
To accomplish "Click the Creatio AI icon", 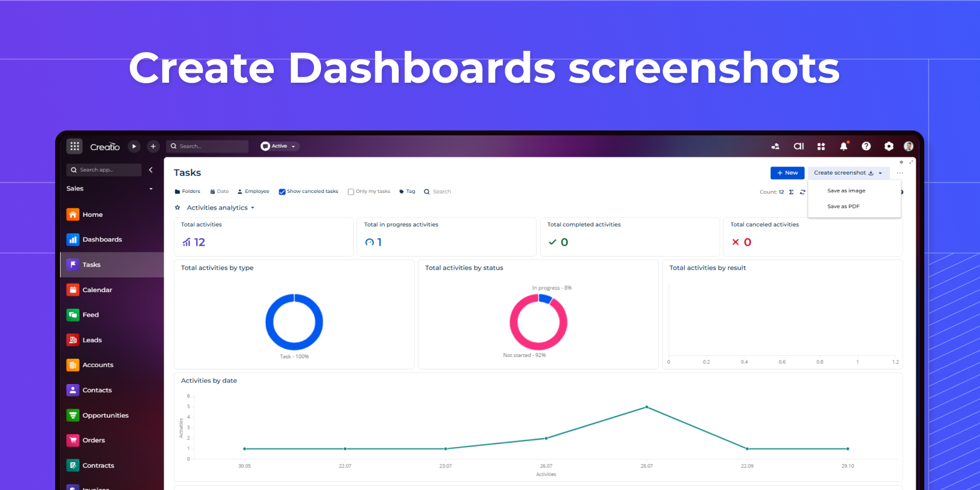I will (x=799, y=146).
